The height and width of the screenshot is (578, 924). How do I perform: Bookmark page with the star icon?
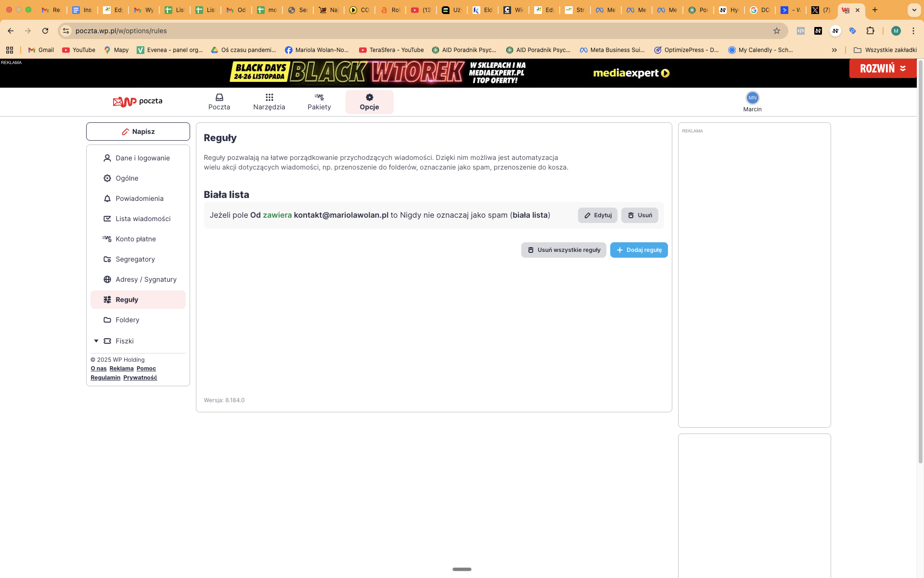pos(777,31)
